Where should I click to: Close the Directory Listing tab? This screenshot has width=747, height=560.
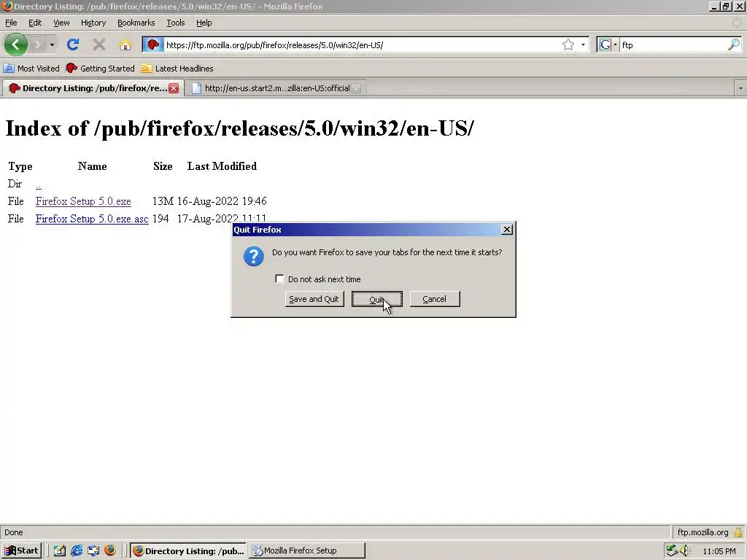[174, 88]
